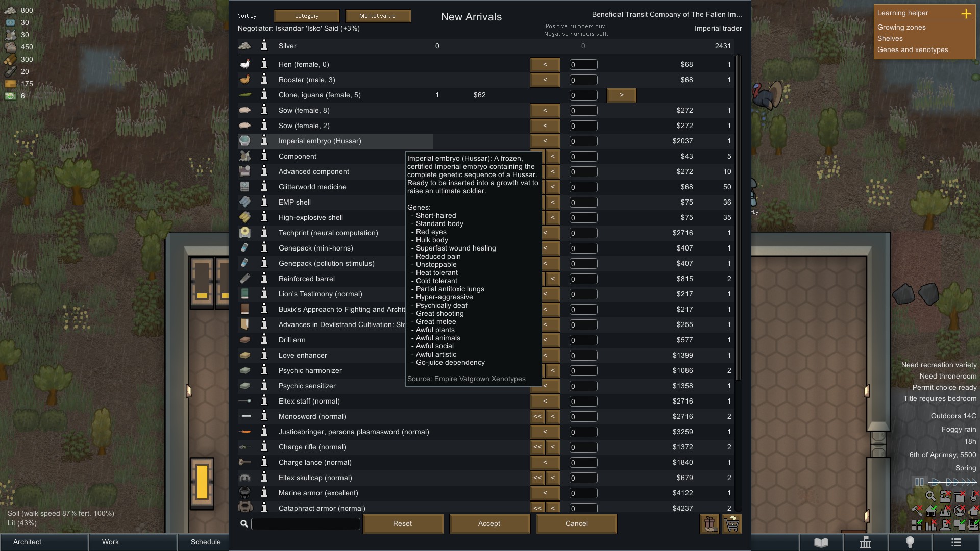
Task: Click the Sow (female, 8) quantity field
Action: (583, 110)
